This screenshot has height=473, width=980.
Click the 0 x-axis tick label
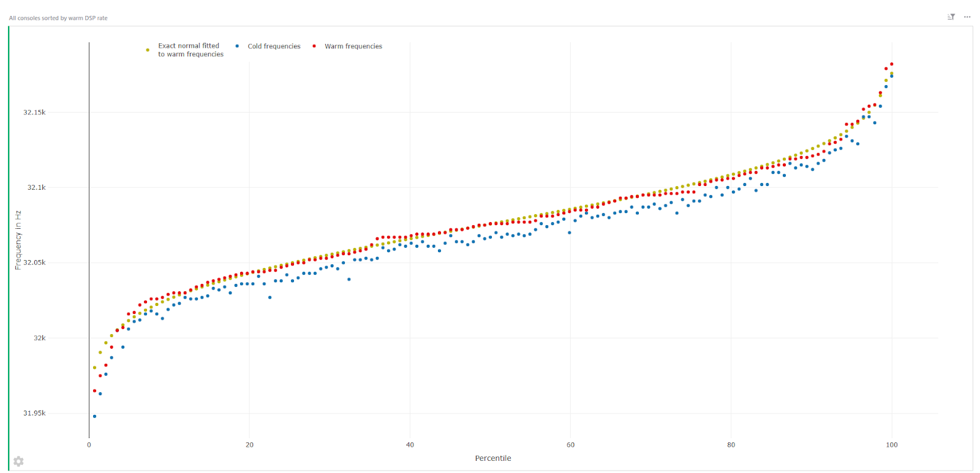pos(89,445)
